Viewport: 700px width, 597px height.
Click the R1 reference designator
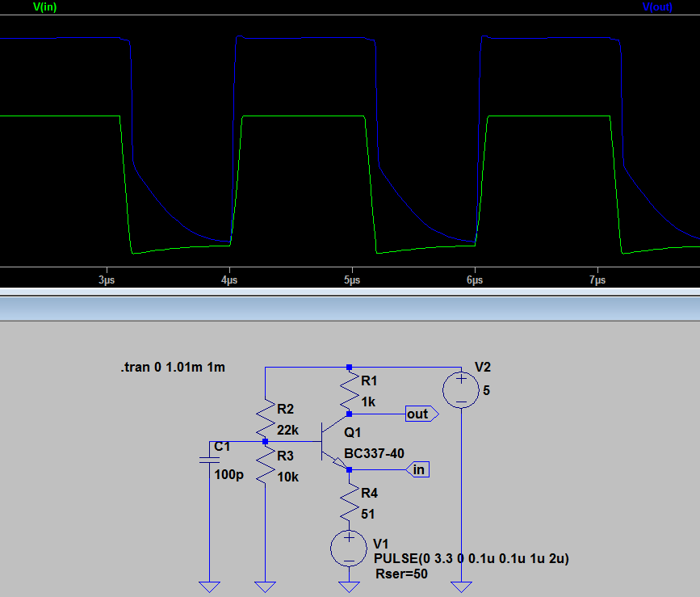pos(369,380)
